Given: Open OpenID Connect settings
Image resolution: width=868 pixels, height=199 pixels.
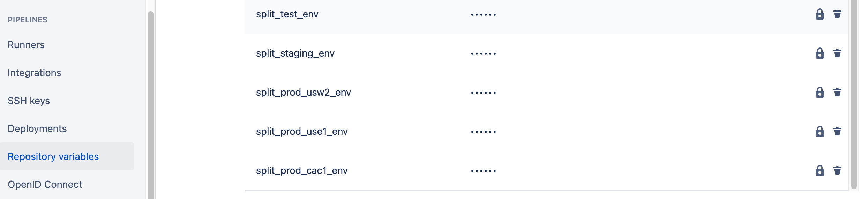Looking at the screenshot, I should 45,185.
